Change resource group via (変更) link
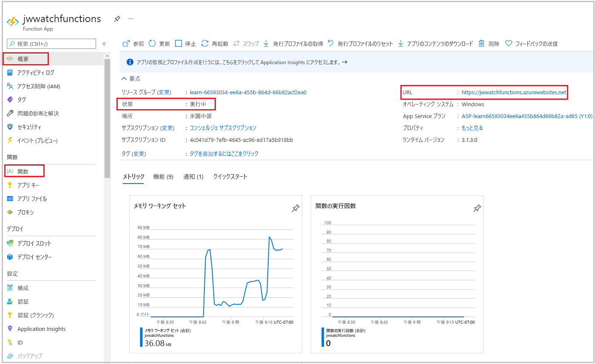 coord(164,92)
